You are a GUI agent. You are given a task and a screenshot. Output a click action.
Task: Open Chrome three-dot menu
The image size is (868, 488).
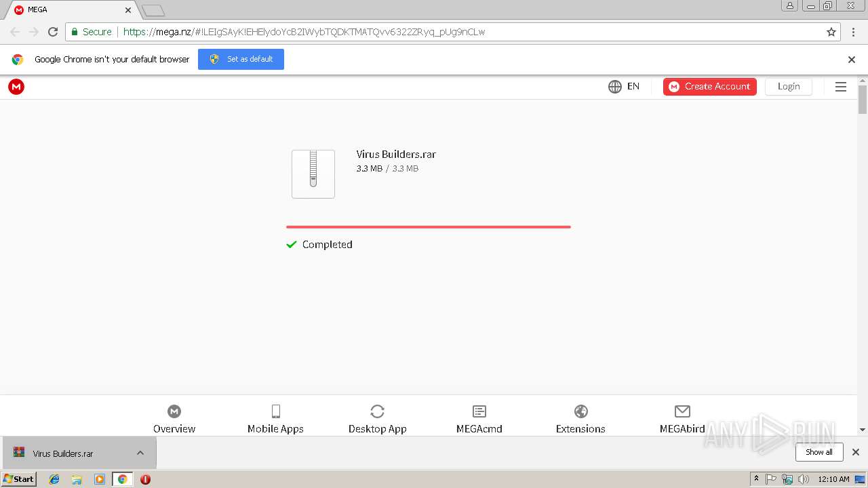point(852,32)
